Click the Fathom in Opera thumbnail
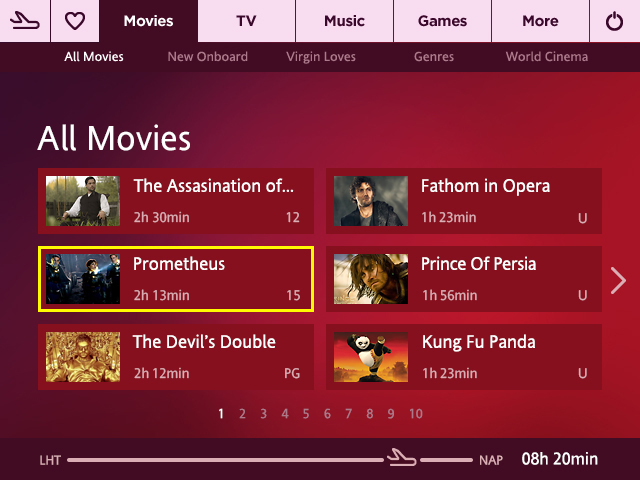 (371, 201)
